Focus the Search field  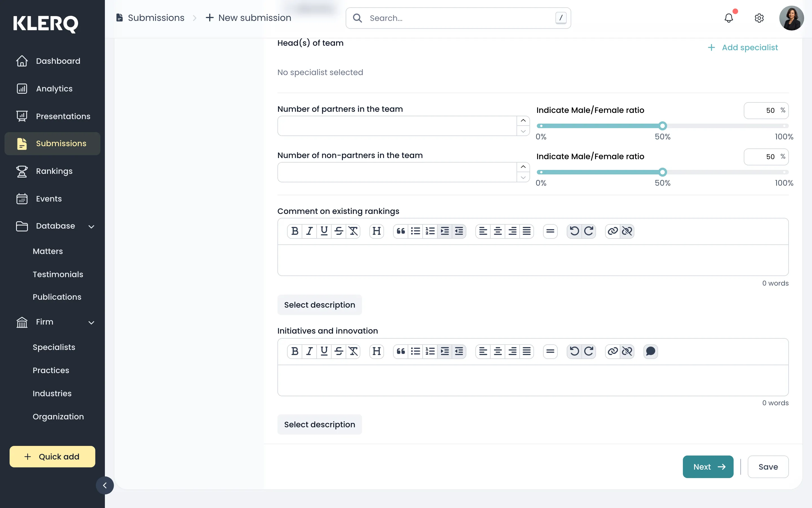458,18
